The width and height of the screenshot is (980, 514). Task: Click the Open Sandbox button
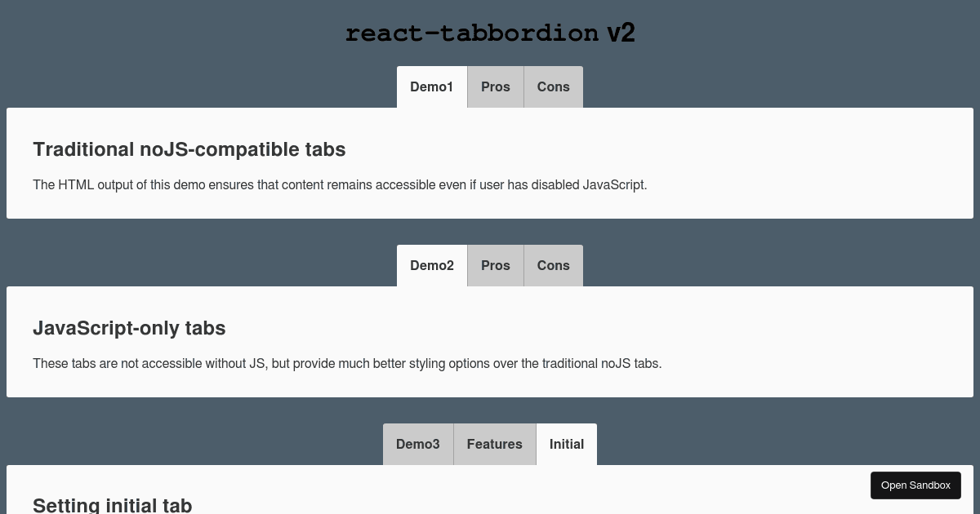915,485
